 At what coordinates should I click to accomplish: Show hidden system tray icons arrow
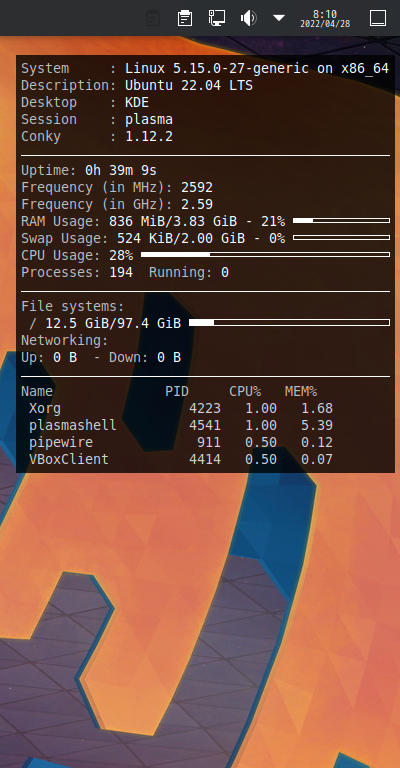click(279, 18)
